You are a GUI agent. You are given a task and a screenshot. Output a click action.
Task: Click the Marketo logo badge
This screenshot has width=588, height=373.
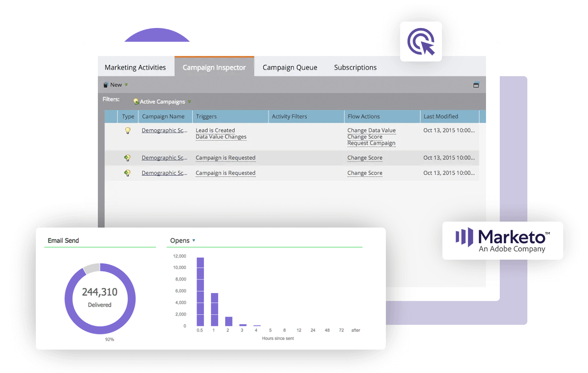(503, 241)
